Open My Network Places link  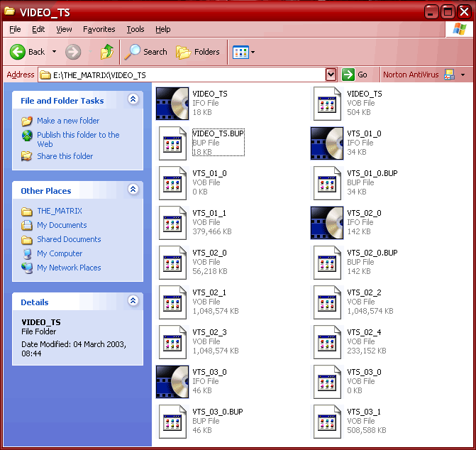69,268
